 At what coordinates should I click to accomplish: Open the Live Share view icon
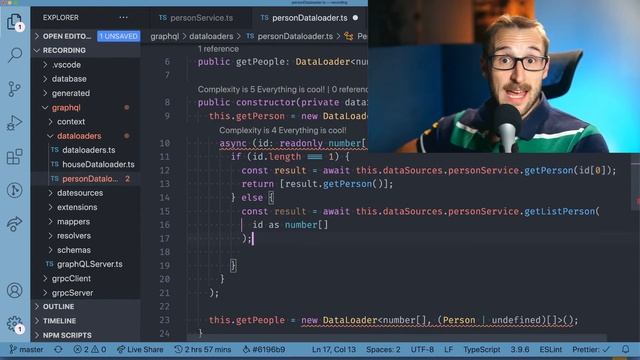(x=14, y=224)
